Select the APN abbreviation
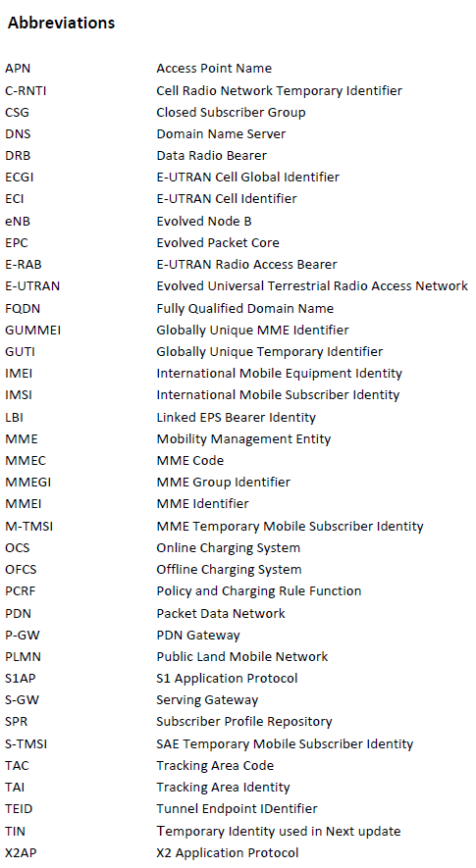Screen dimensions: 476x868 point(18,68)
